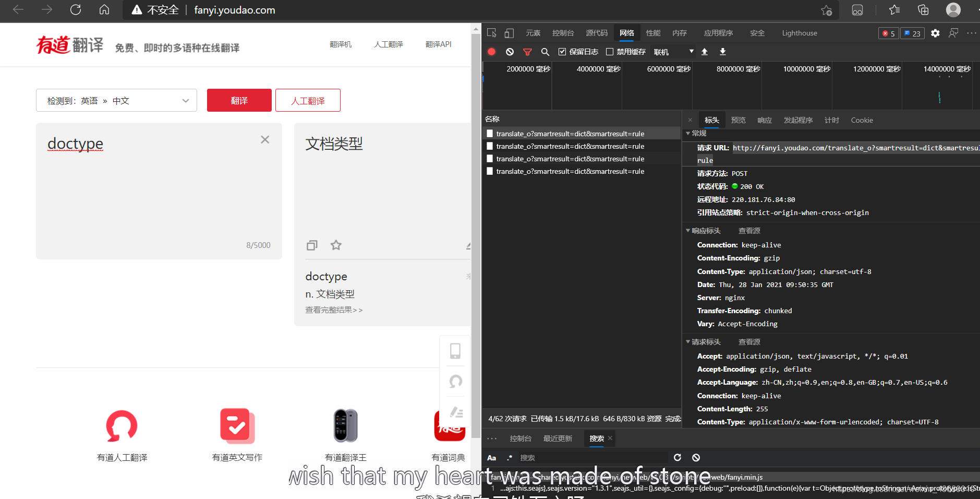The height and width of the screenshot is (499, 980).
Task: Click the browser back arrow
Action: (x=18, y=9)
